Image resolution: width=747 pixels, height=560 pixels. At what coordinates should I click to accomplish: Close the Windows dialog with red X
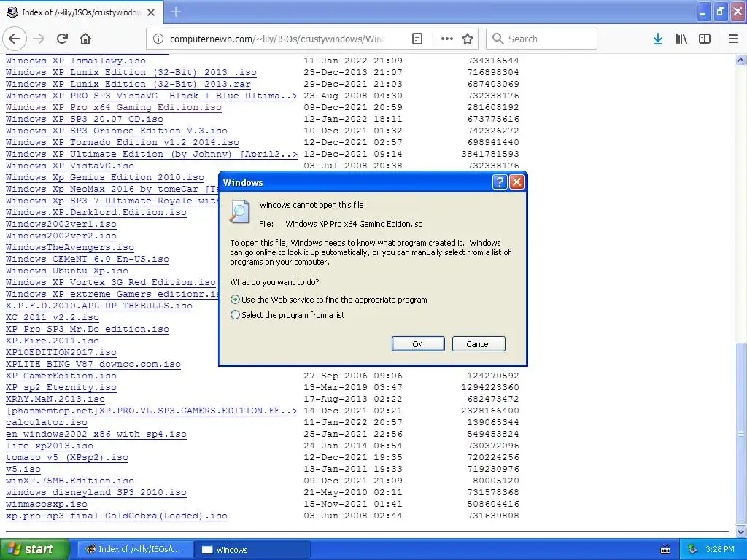(517, 182)
